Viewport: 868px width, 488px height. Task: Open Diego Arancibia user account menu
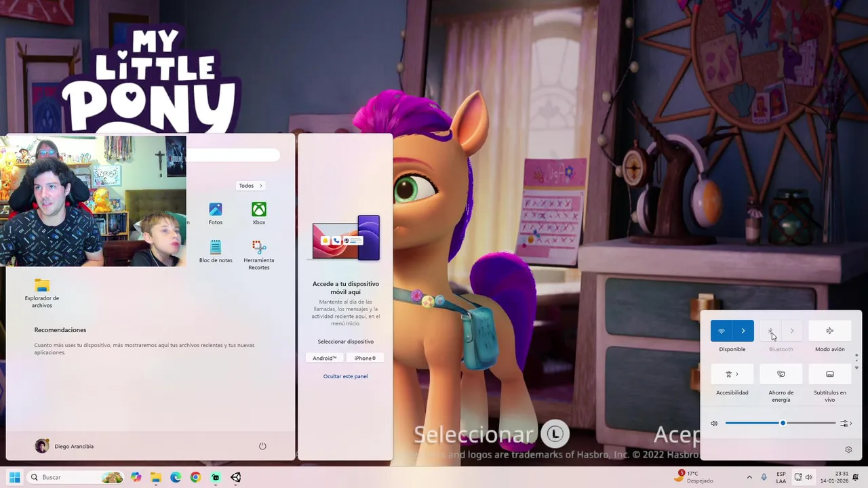coord(64,446)
